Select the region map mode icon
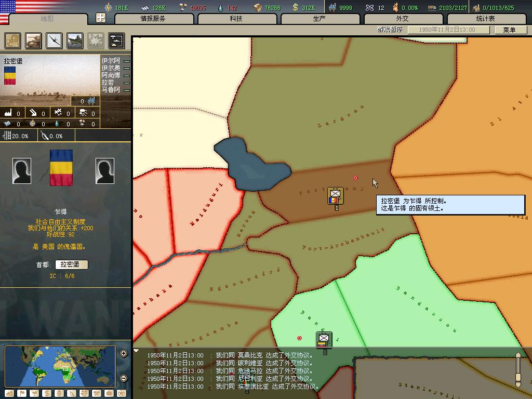This screenshot has width=532, height=399. 84,393
